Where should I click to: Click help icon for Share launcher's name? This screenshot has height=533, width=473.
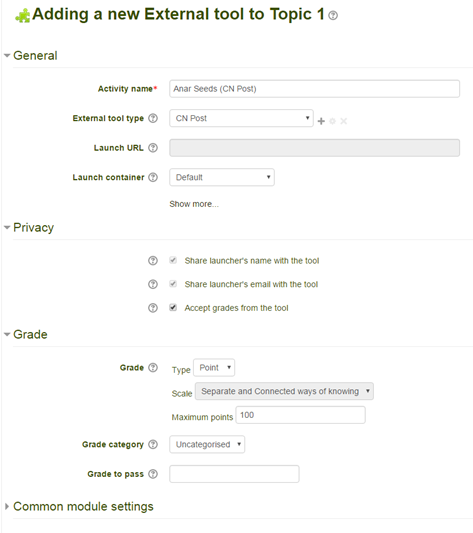click(153, 261)
